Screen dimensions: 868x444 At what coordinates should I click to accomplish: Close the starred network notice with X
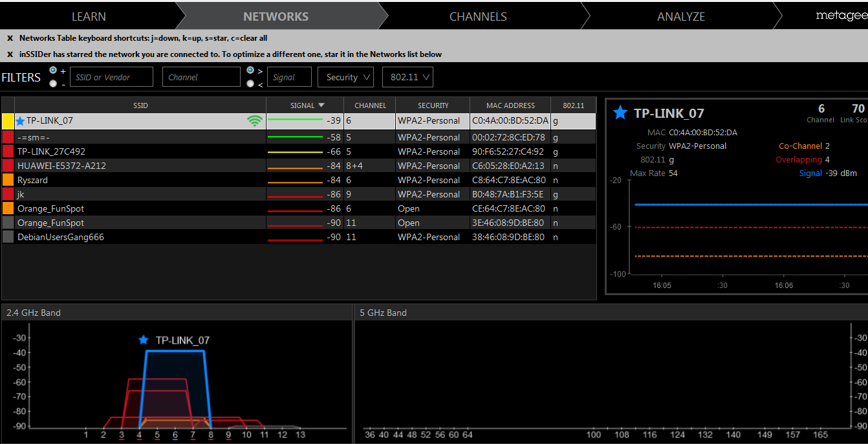pyautogui.click(x=10, y=54)
